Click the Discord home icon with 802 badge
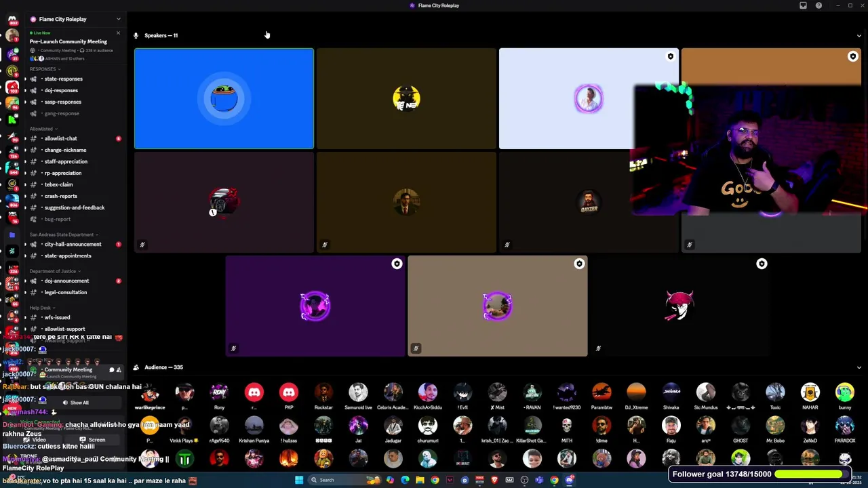This screenshot has width=868, height=488. [12, 20]
